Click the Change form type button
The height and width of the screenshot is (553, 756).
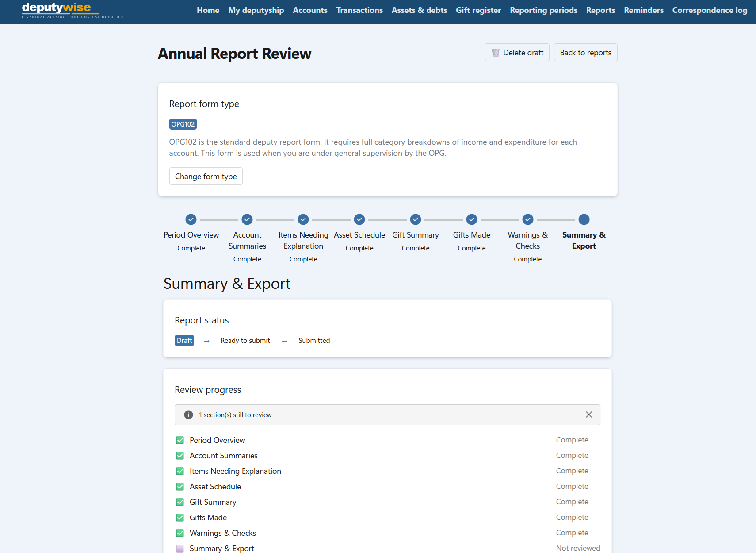coord(206,176)
